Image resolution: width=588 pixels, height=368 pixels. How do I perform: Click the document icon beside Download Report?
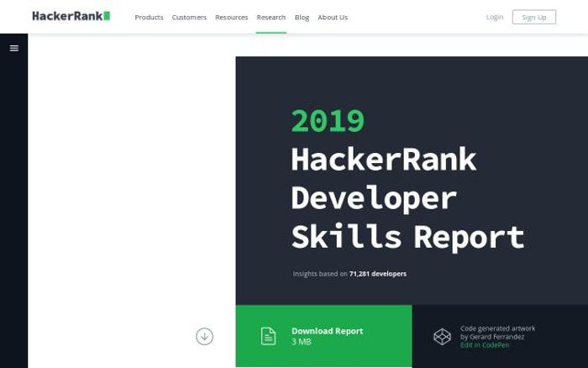pos(268,336)
